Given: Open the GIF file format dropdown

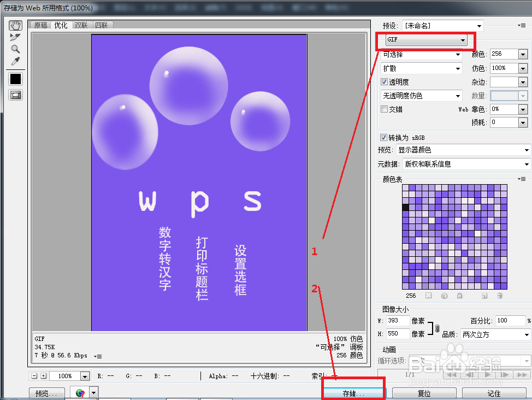Looking at the screenshot, I should coord(426,40).
